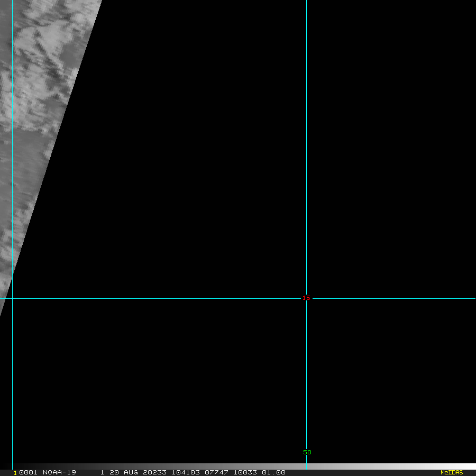Viewport: 476px width, 476px height.
Task: Click the green 50 longitude label
Action: [307, 452]
